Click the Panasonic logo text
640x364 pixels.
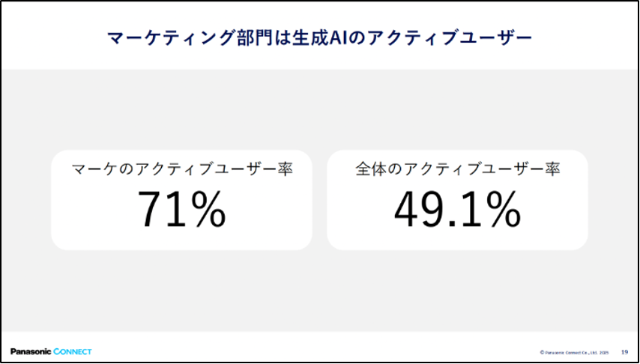(31, 351)
